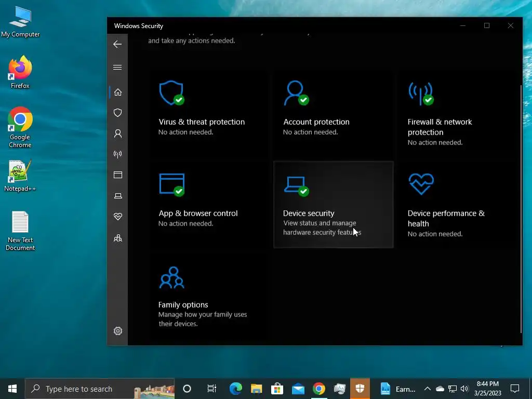Viewport: 532px width, 399px height.
Task: Close the Windows Security window
Action: pyautogui.click(x=510, y=26)
